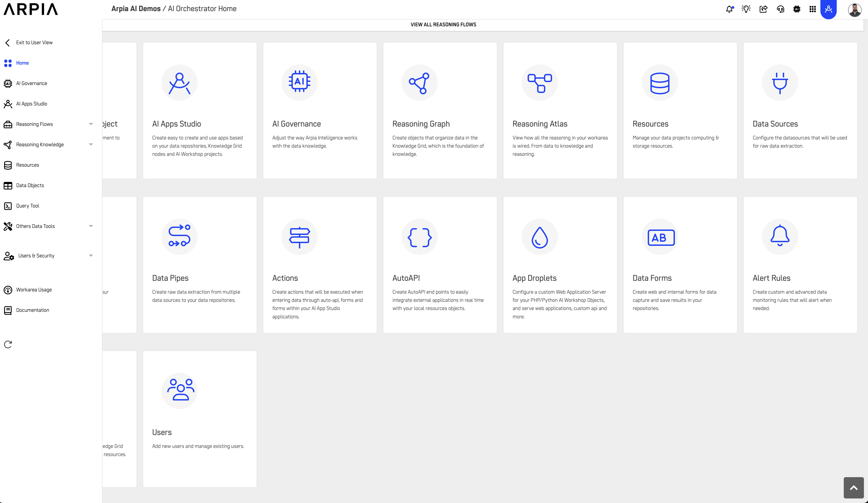Click the lightbulb ideas icon
Screen dimensions: 868x503
click(746, 9)
